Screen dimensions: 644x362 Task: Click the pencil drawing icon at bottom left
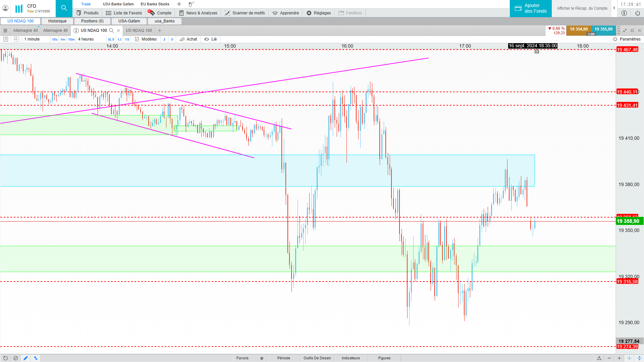(25, 358)
